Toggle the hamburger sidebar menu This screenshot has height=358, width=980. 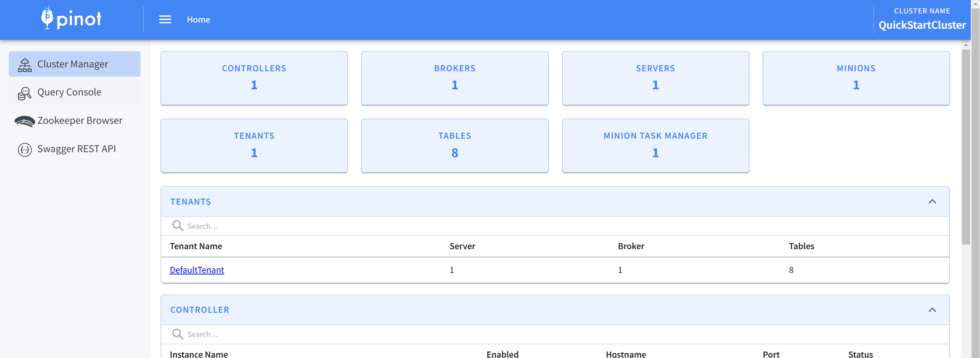[165, 20]
